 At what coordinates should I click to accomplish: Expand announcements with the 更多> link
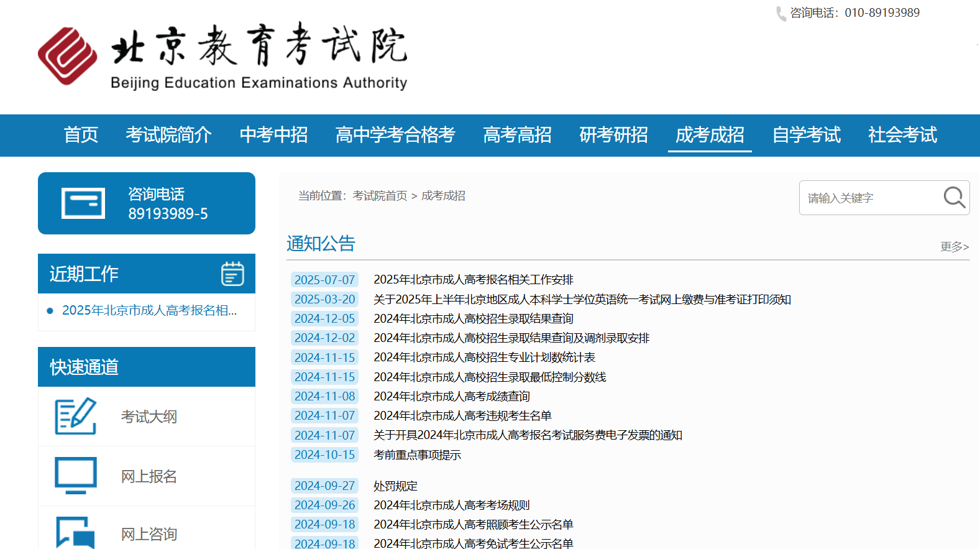coord(954,247)
